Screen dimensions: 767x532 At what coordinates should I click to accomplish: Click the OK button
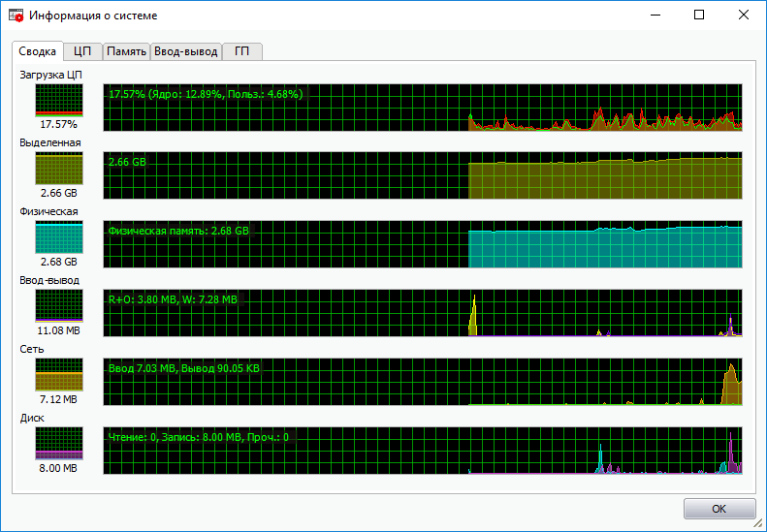[719, 509]
